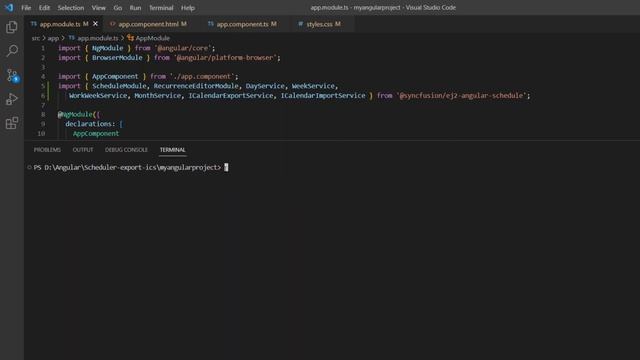This screenshot has width=640, height=360.
Task: Click the src breadcrumb segment
Action: click(x=36, y=38)
